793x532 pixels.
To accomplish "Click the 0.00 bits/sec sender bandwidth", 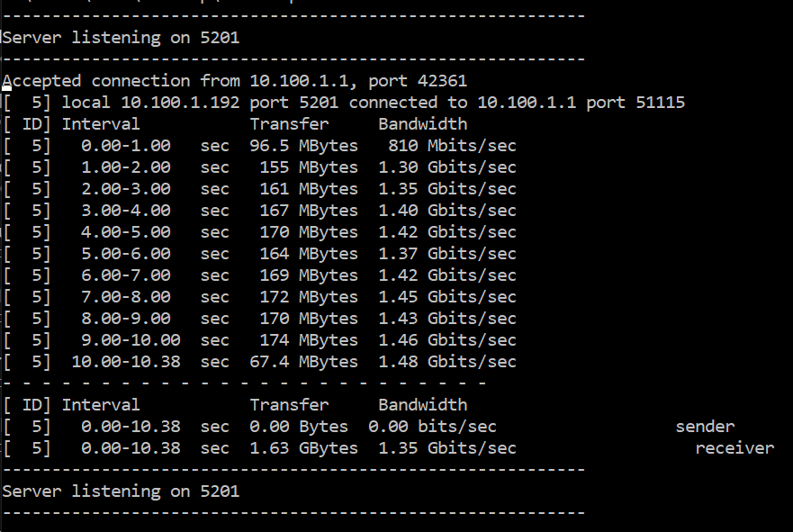I will 432,427.
